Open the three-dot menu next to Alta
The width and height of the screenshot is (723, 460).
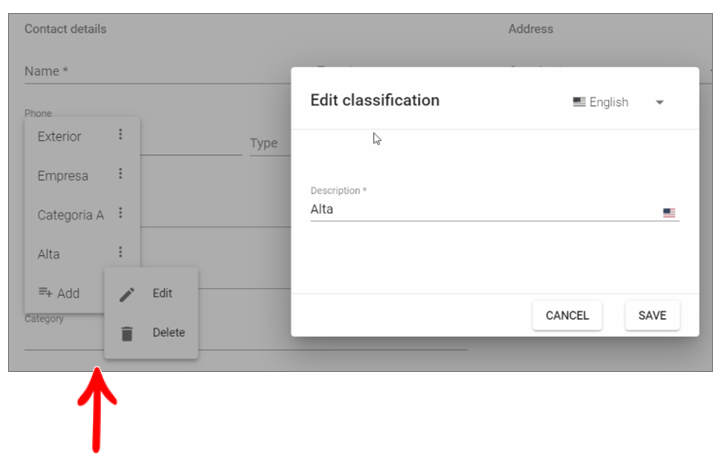coord(120,253)
